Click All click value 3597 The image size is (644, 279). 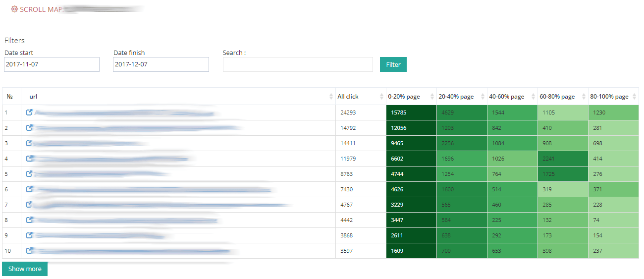coord(347,251)
